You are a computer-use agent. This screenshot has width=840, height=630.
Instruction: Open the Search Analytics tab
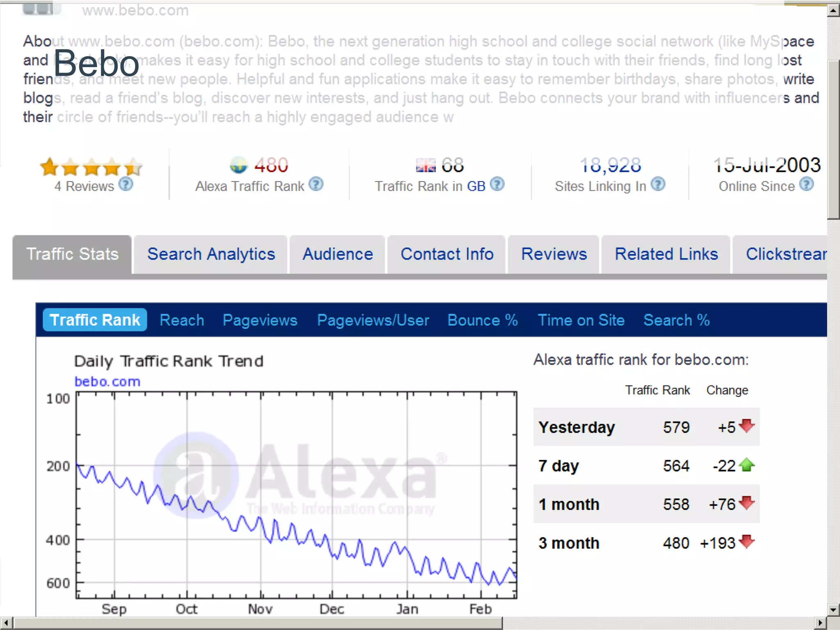(x=211, y=254)
